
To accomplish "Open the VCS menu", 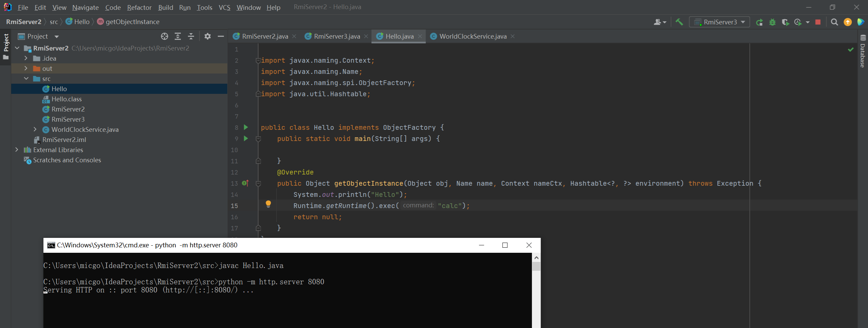I will [225, 7].
